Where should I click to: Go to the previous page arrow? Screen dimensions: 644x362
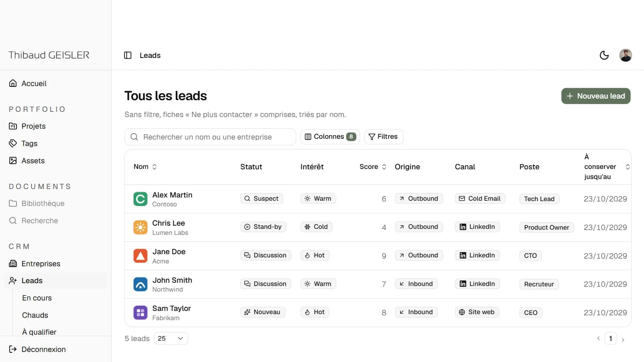click(x=599, y=339)
